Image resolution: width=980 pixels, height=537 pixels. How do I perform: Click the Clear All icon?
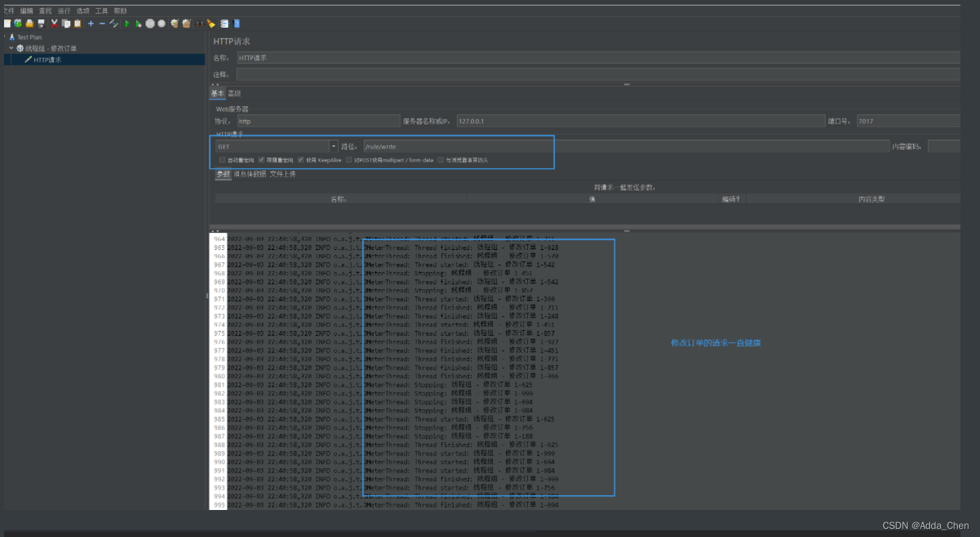pos(186,24)
